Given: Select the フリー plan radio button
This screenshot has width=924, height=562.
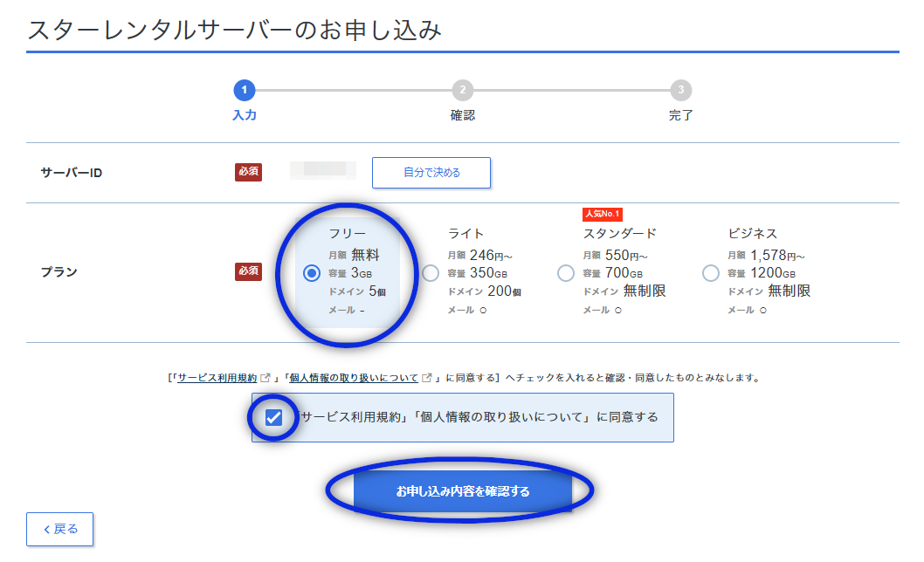Looking at the screenshot, I should (x=312, y=273).
